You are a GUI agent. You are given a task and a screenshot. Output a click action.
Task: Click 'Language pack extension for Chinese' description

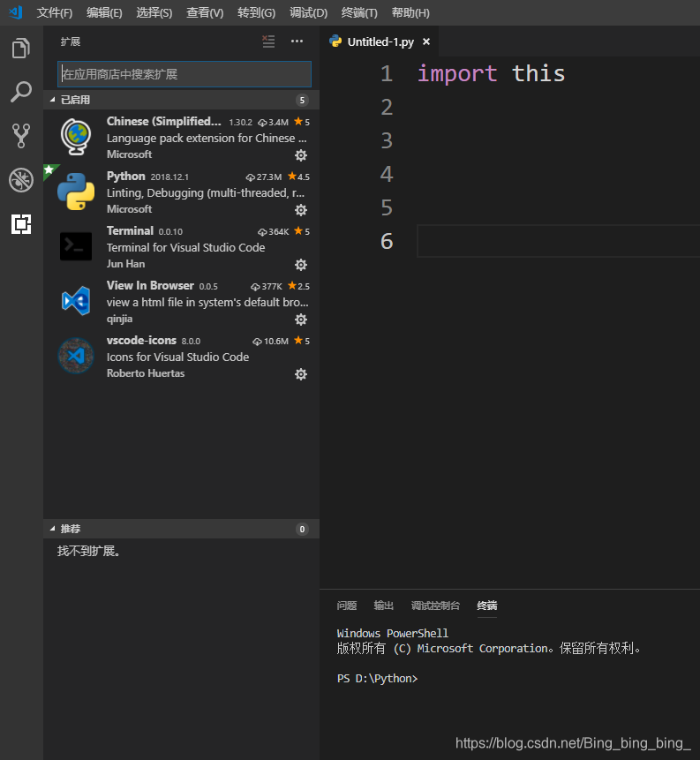[x=207, y=138]
